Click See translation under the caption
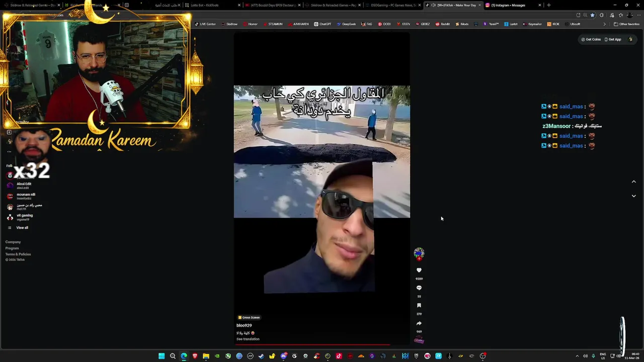 click(248, 339)
